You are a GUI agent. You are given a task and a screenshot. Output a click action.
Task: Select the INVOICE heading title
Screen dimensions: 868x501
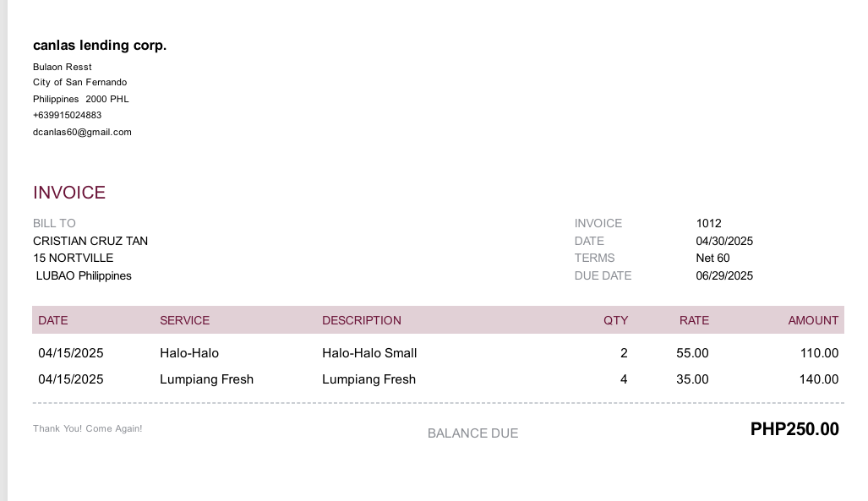coord(69,193)
